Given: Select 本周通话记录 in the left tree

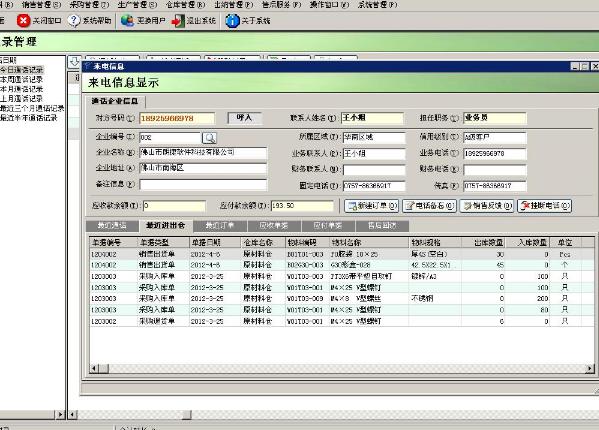Looking at the screenshot, I should tap(22, 79).
